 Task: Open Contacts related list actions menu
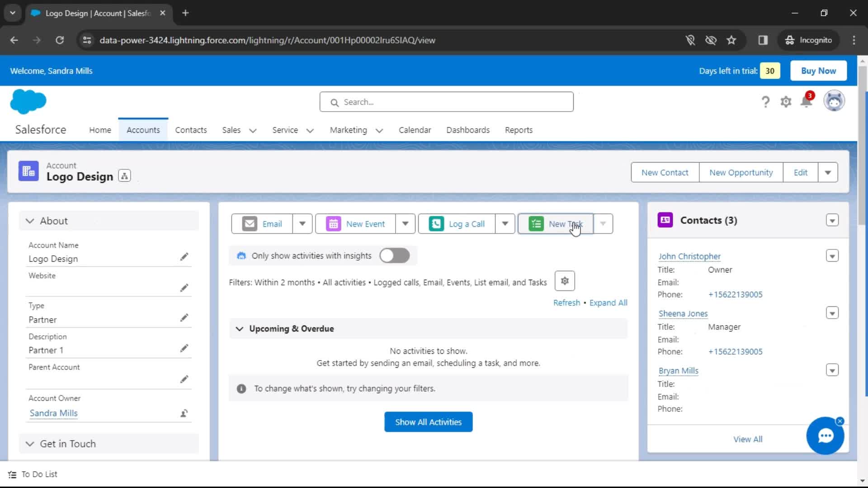[x=832, y=220]
